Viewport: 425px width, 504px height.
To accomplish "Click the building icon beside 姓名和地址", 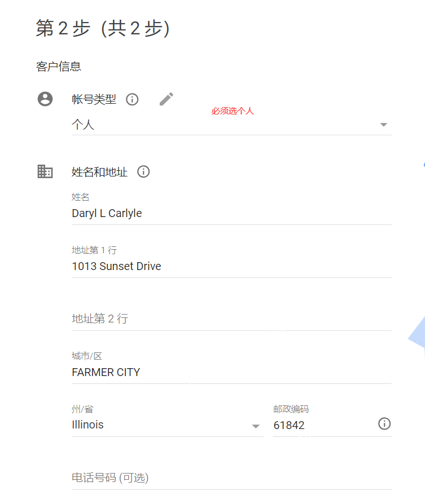I will 45,171.
